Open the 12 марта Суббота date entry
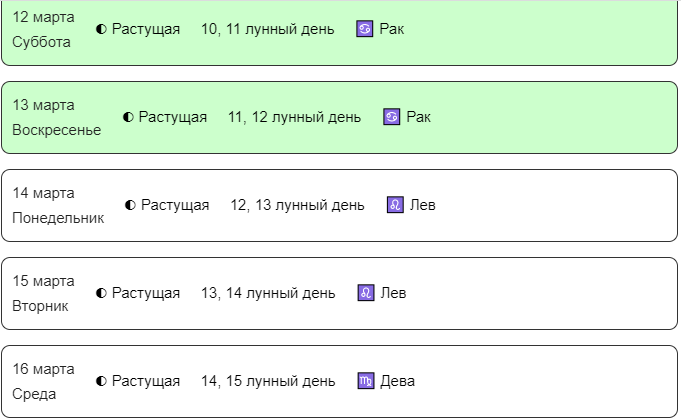The image size is (681, 418). (x=43, y=29)
